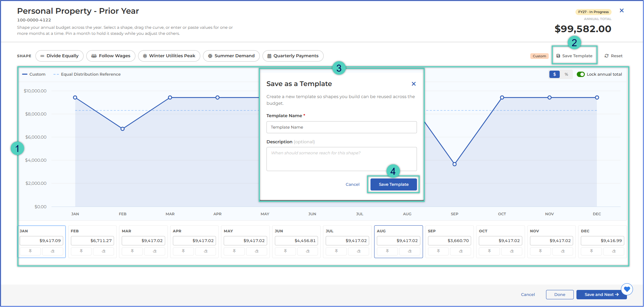Click the Custom legend entry in chart
The image size is (644, 307).
[34, 74]
